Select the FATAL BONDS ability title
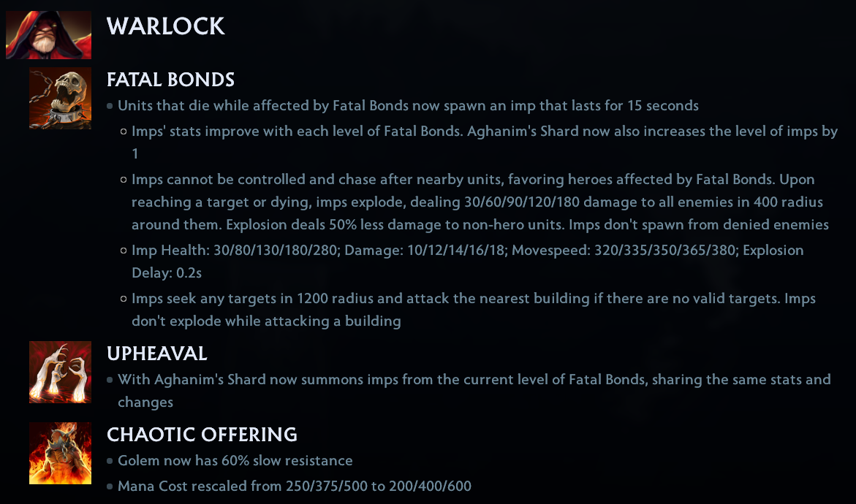 (x=170, y=79)
